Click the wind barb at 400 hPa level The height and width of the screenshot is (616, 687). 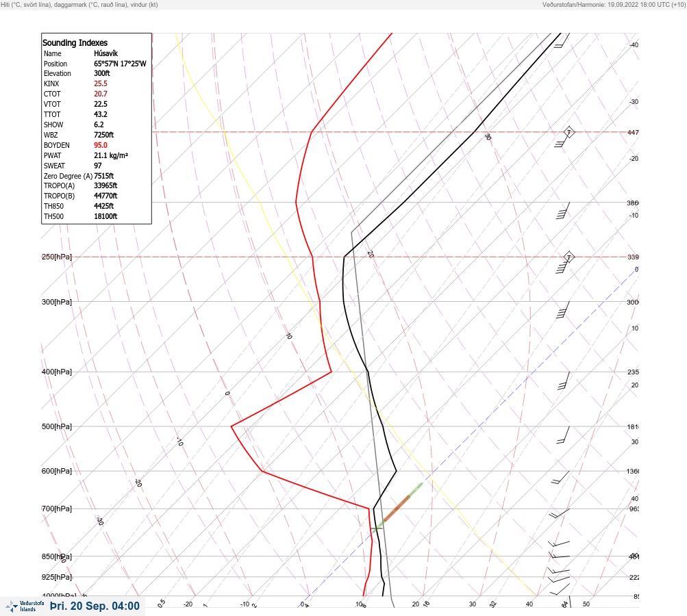pos(564,381)
